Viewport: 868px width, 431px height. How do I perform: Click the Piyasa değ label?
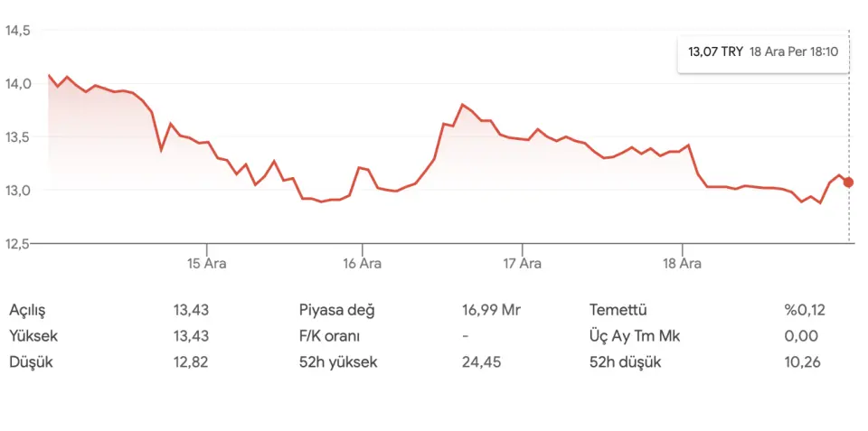click(x=336, y=311)
